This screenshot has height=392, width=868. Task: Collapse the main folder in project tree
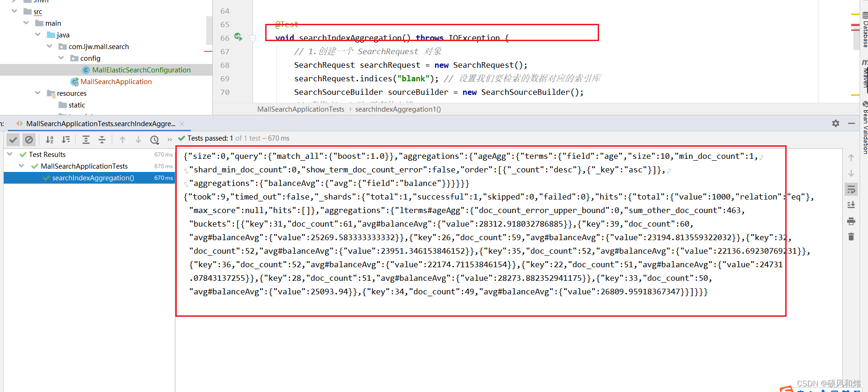[x=26, y=23]
